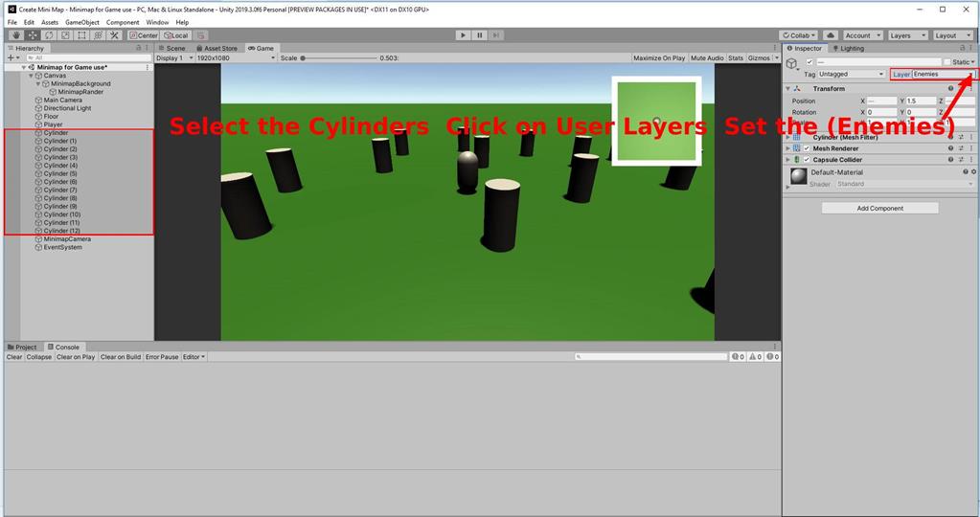Open the File menu

coord(11,22)
